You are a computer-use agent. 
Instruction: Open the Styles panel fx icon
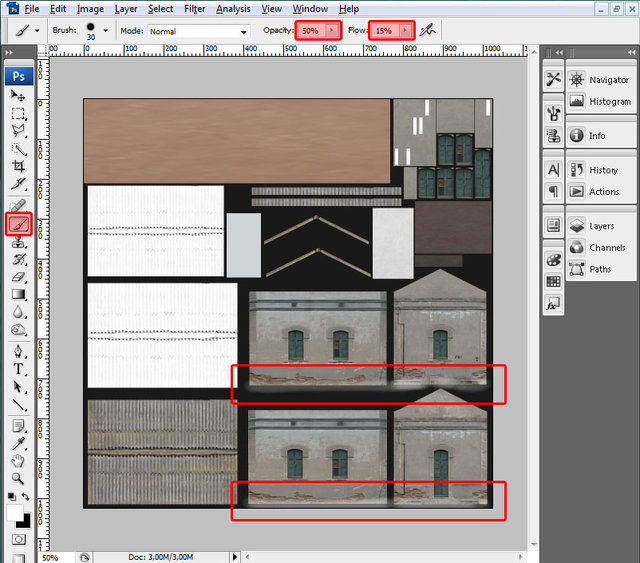coord(553,304)
